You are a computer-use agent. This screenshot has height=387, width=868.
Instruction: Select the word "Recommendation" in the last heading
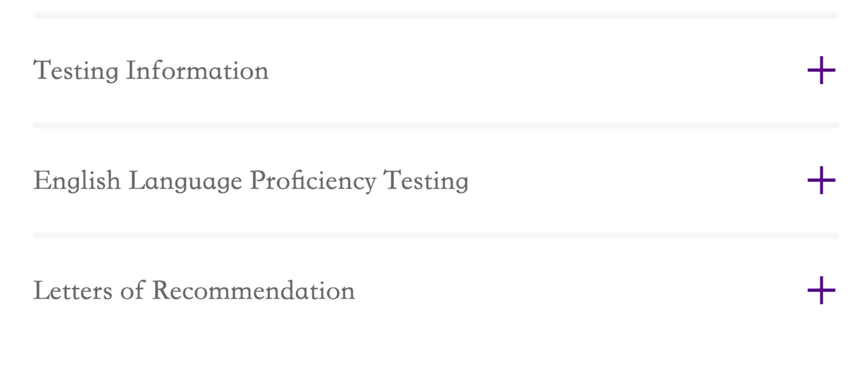point(253,291)
